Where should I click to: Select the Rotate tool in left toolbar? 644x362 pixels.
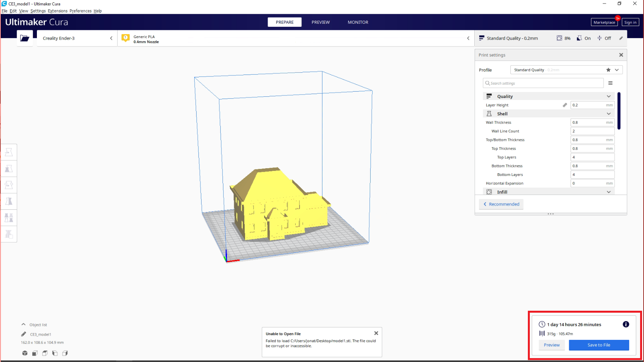[x=9, y=185]
